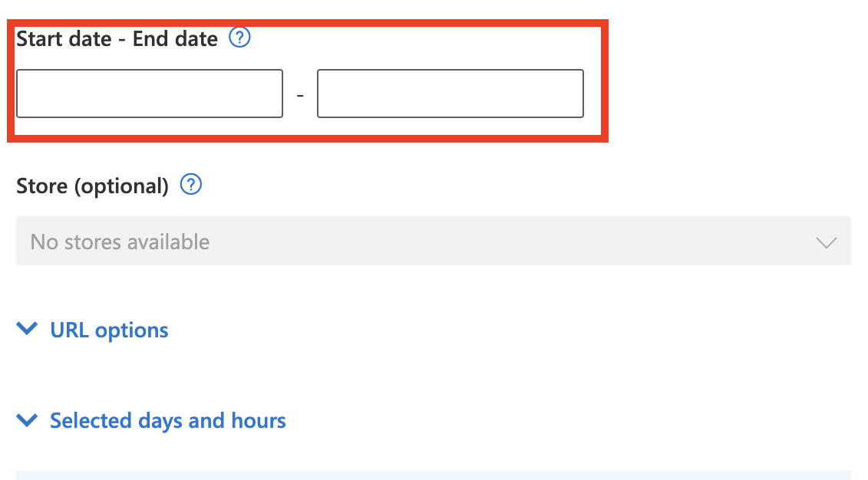The image size is (868, 480).
Task: Focus the Start date input field
Action: coord(150,94)
